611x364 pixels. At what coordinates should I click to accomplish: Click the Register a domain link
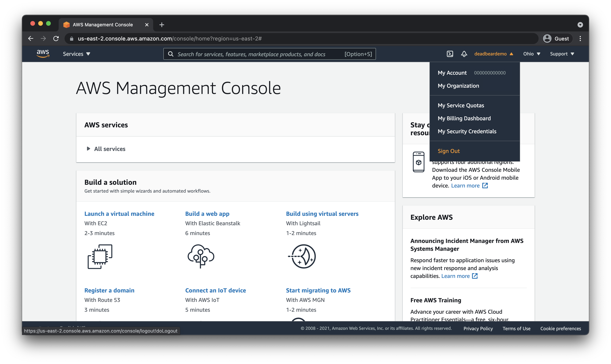click(x=109, y=290)
